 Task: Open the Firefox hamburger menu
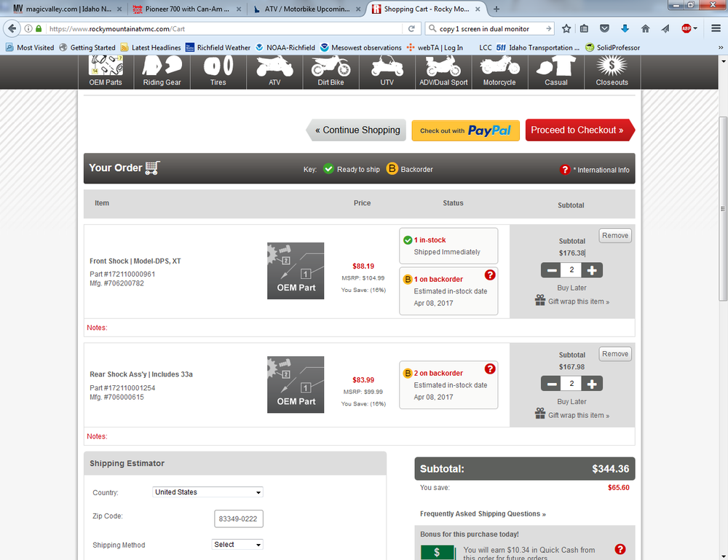716,29
